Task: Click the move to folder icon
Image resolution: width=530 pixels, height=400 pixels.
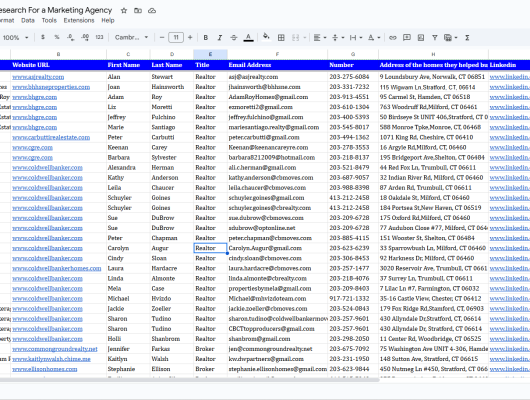Action: 138,10
